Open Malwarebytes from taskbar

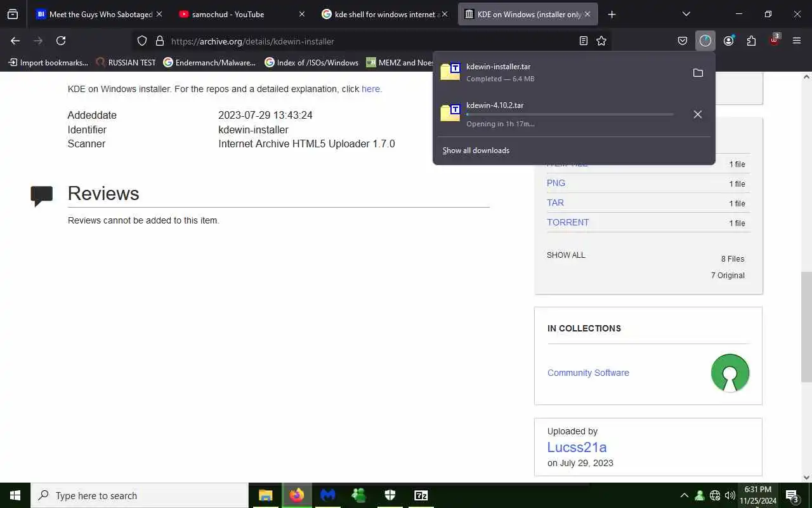pos(328,495)
